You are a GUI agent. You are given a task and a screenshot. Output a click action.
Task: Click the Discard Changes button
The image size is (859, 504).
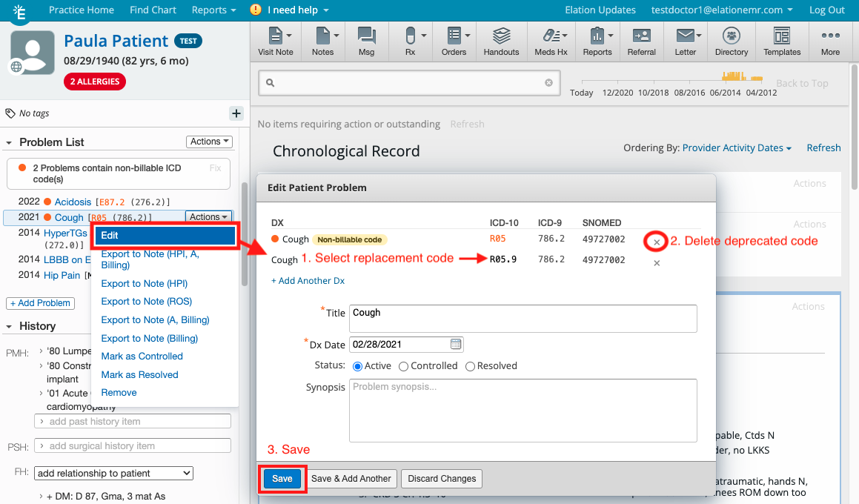(441, 479)
